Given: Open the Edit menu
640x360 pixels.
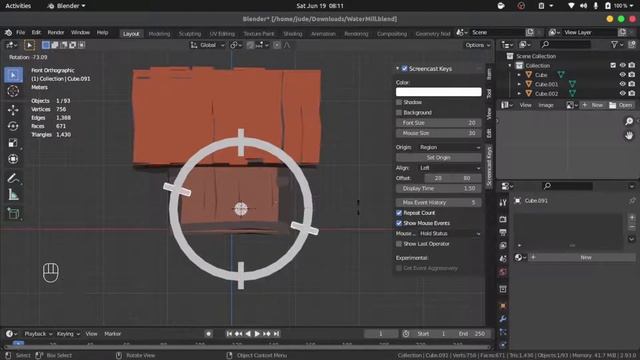Looking at the screenshot, I should click(36, 33).
